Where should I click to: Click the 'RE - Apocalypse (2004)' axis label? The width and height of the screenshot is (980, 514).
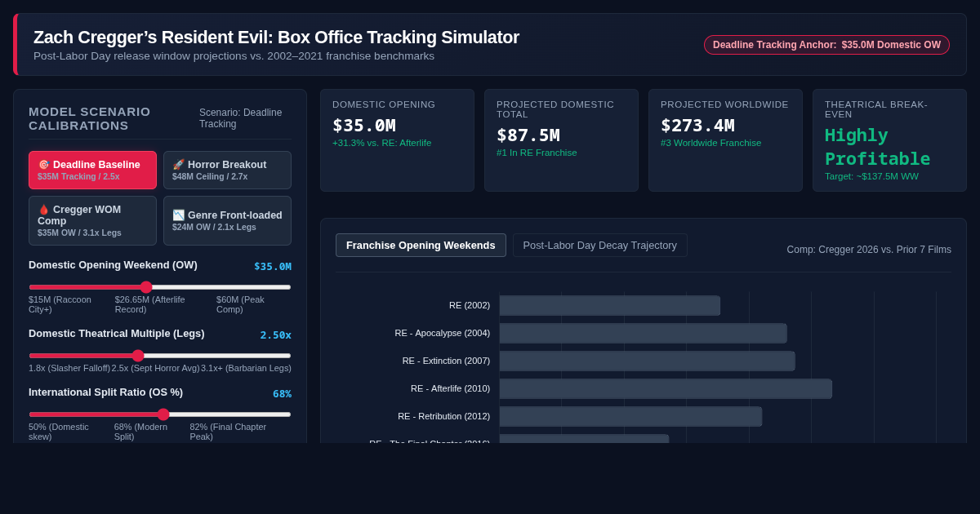[443, 333]
